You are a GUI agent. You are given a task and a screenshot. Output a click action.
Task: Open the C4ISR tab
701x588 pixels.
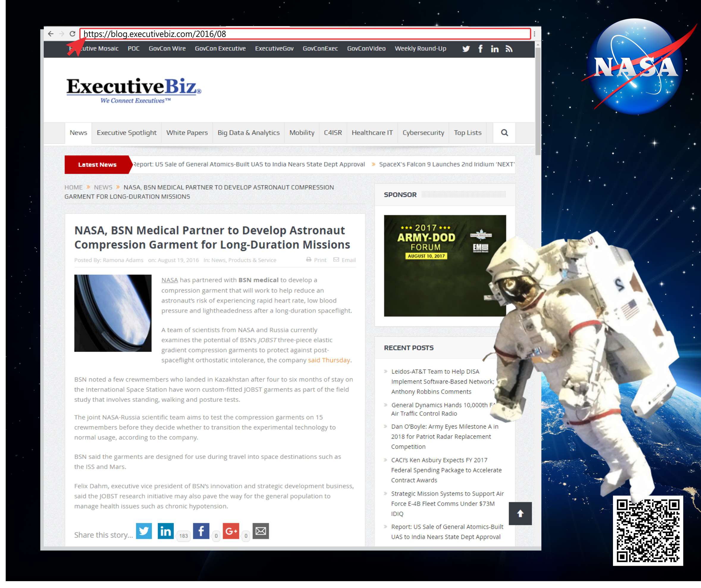point(333,133)
